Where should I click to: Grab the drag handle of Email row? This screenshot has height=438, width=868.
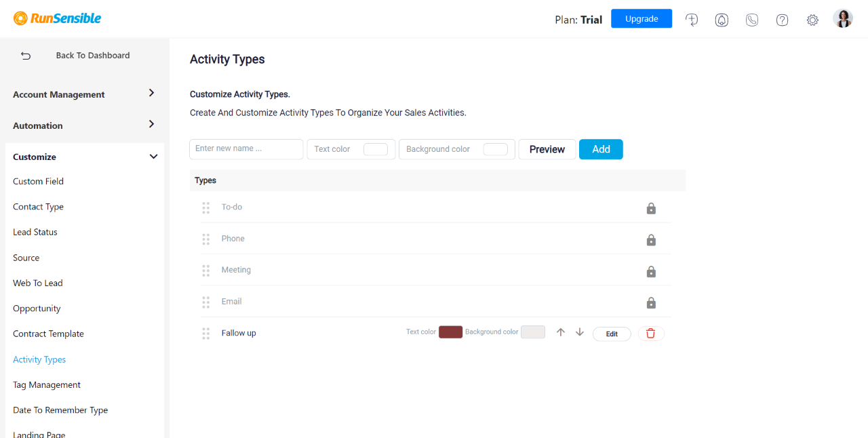(x=206, y=302)
